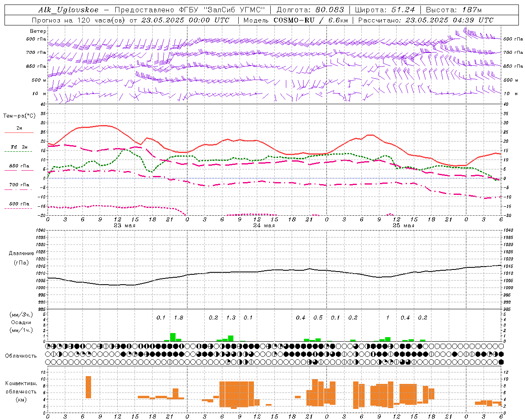Click the 10 м wind level label on left
The width and height of the screenshot is (525, 420).
point(39,94)
